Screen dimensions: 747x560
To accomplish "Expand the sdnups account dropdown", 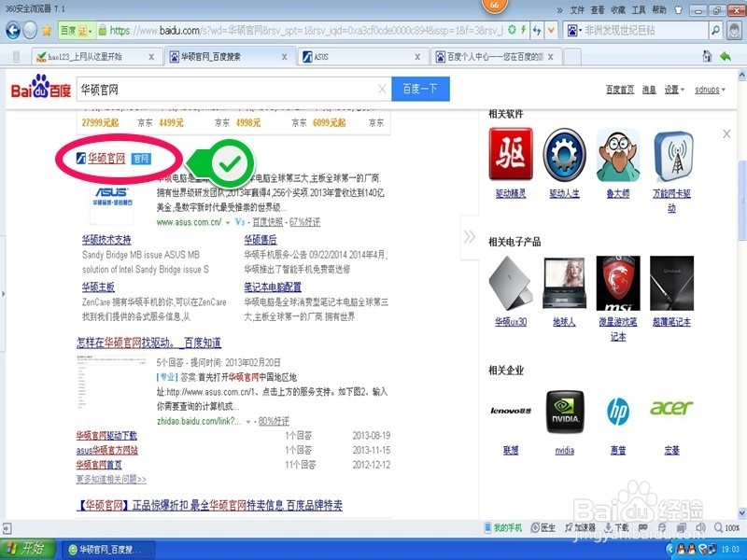I will (x=710, y=90).
